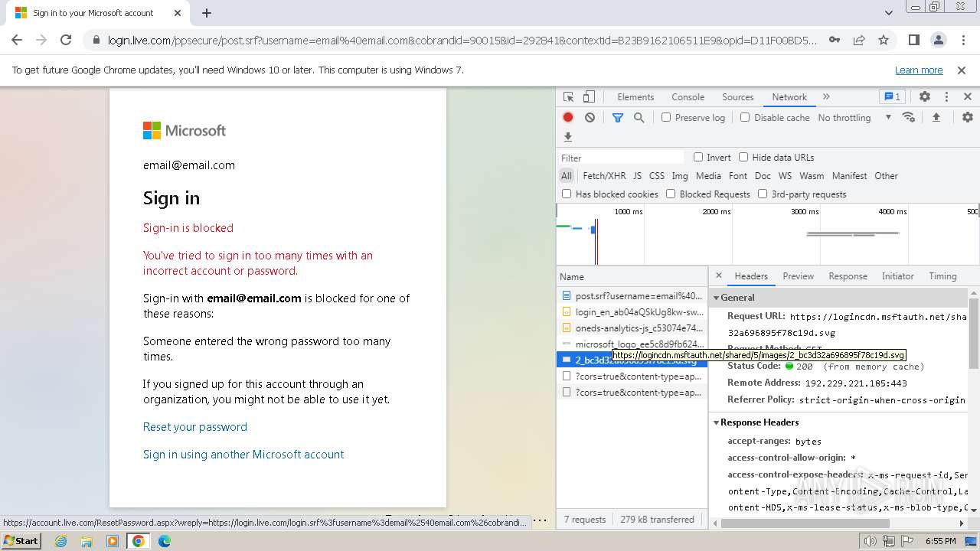Filter requests by Fetch/XHR
The image size is (980, 551).
[x=604, y=176]
